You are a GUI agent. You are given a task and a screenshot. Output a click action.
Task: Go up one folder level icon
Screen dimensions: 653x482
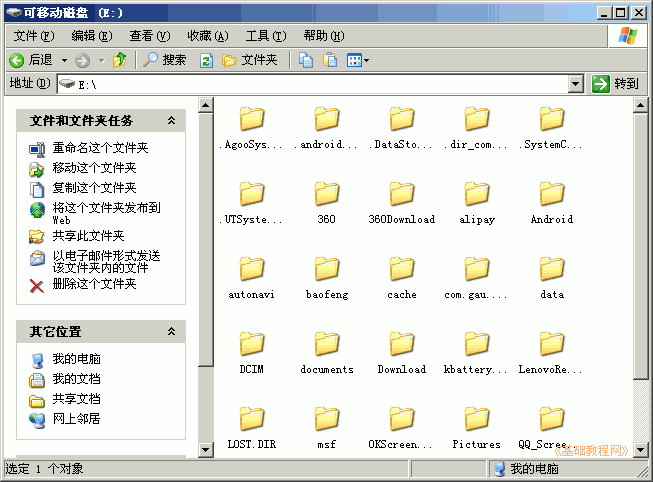[120, 60]
